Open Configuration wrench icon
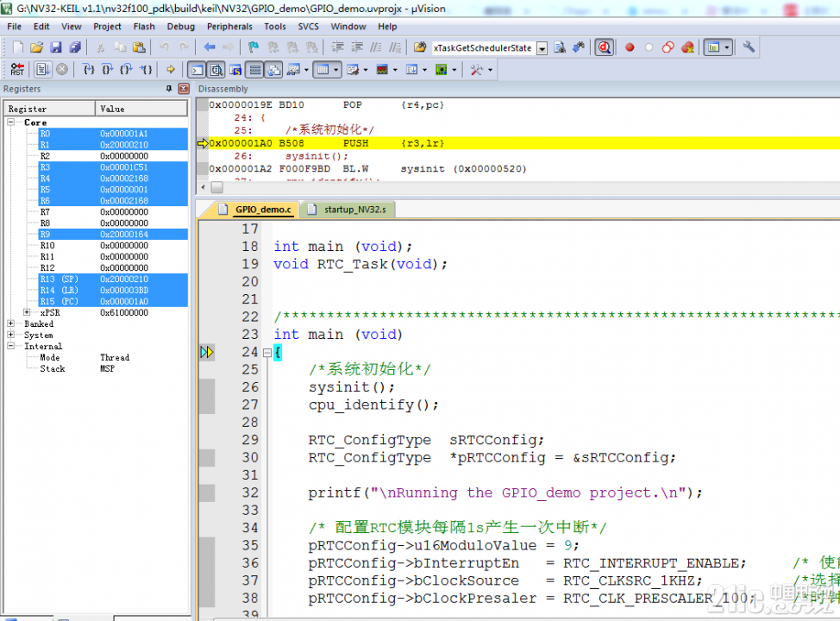840x621 pixels. click(749, 47)
